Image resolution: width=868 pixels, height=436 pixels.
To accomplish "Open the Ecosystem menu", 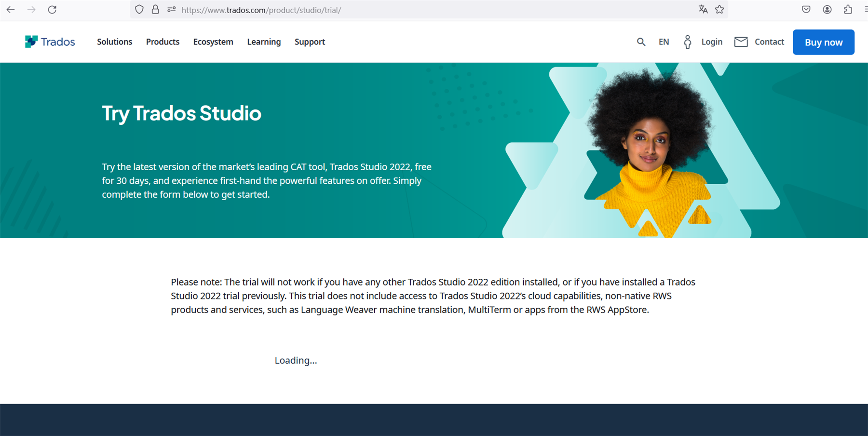I will (213, 42).
